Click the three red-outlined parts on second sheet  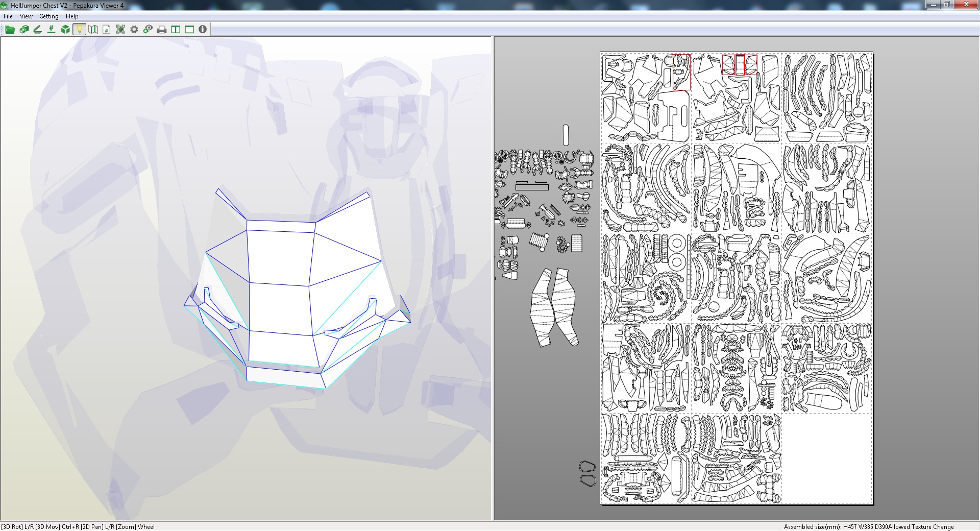tap(740, 65)
